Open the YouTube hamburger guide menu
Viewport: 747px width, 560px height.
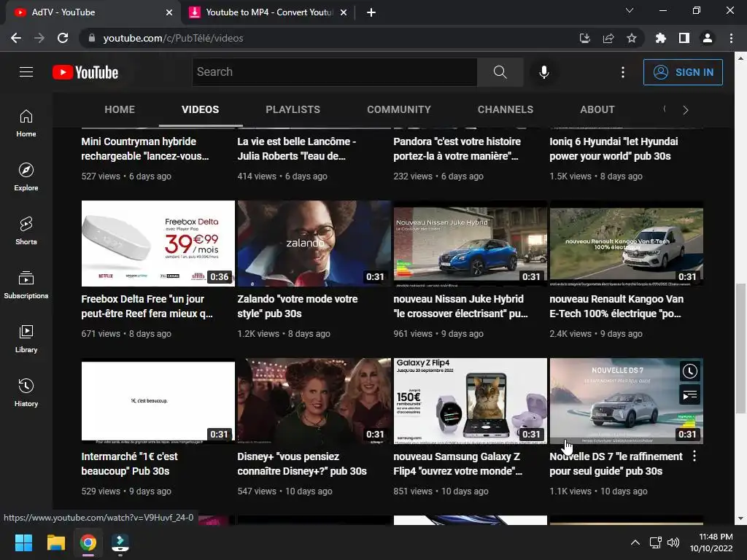(x=26, y=72)
